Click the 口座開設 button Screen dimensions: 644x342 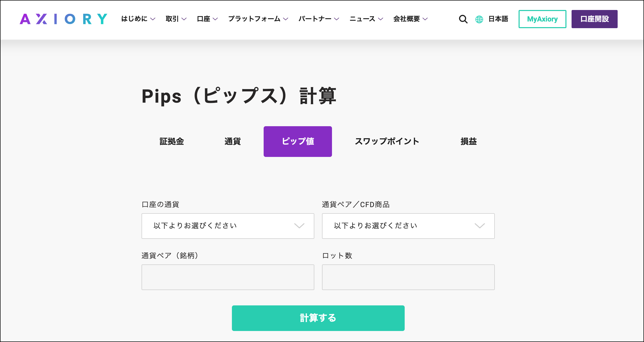point(594,19)
